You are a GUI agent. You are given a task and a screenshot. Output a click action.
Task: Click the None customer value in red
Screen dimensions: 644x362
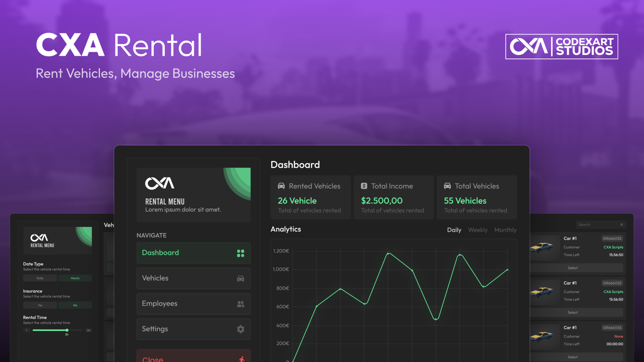click(x=619, y=336)
